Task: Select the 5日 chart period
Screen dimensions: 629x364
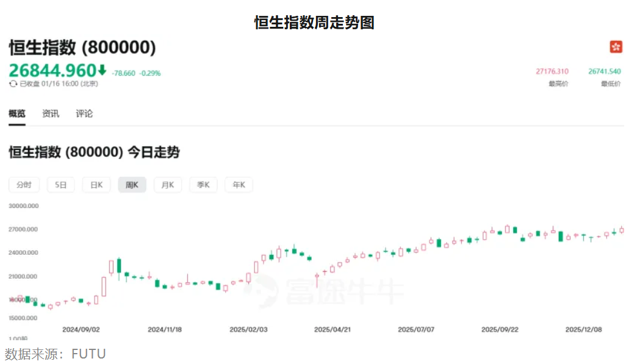Action: pyautogui.click(x=60, y=185)
